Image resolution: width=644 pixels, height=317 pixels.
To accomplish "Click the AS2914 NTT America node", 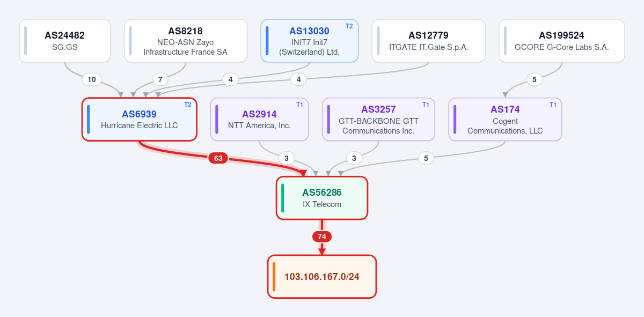I will pos(260,120).
